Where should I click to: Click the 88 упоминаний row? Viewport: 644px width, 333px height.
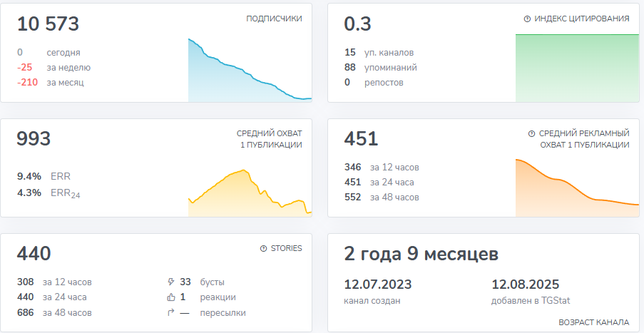(x=380, y=68)
